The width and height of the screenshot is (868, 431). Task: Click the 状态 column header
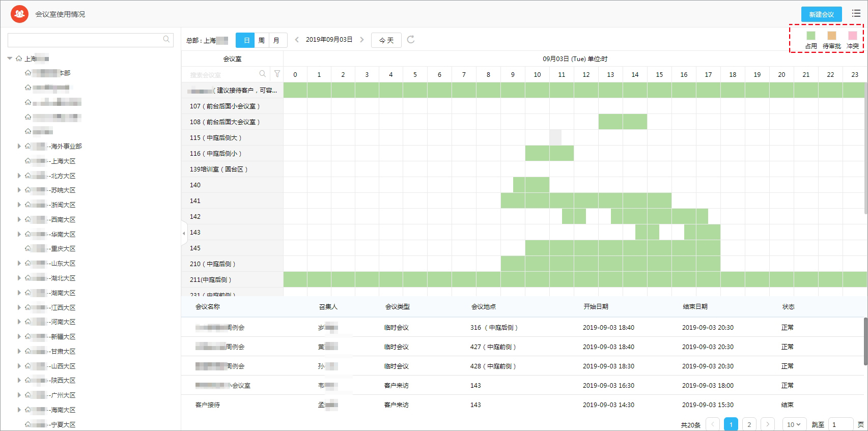pos(788,306)
